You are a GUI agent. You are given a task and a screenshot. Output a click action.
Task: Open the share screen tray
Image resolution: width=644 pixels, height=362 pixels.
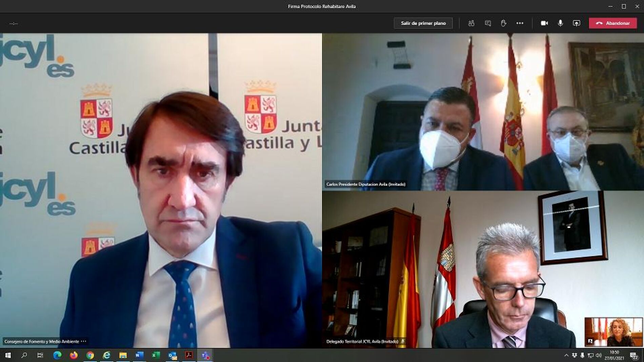point(576,23)
